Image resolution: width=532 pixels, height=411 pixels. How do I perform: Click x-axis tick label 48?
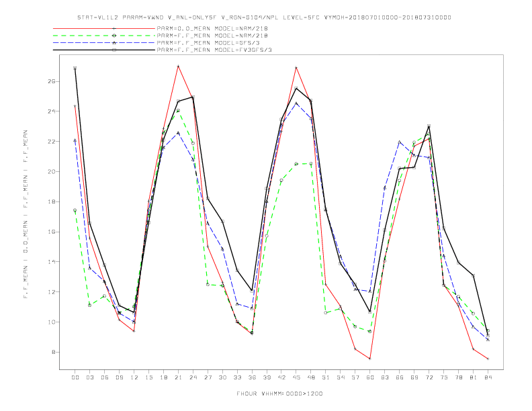[x=311, y=377]
